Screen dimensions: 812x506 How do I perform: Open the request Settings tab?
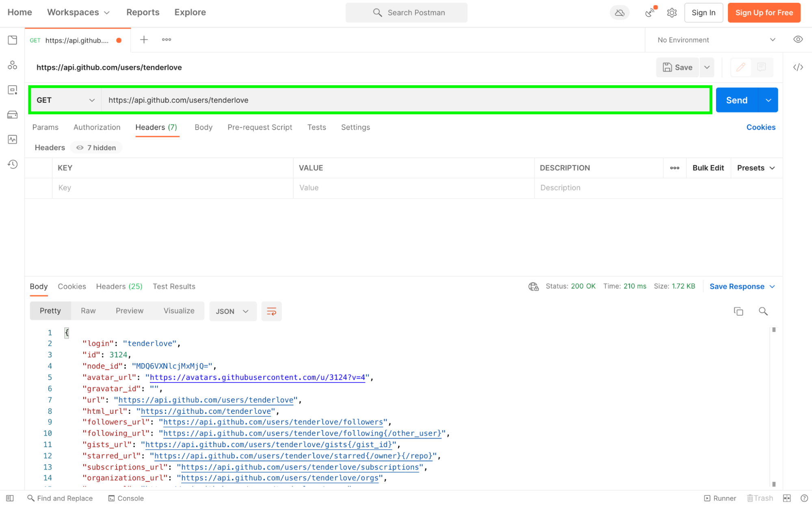coord(355,127)
